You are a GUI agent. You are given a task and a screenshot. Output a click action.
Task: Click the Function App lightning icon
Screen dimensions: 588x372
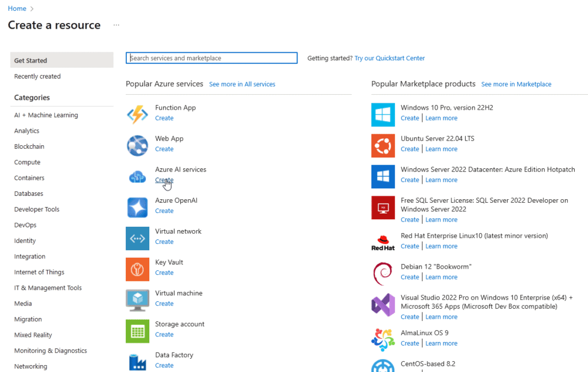pos(137,114)
